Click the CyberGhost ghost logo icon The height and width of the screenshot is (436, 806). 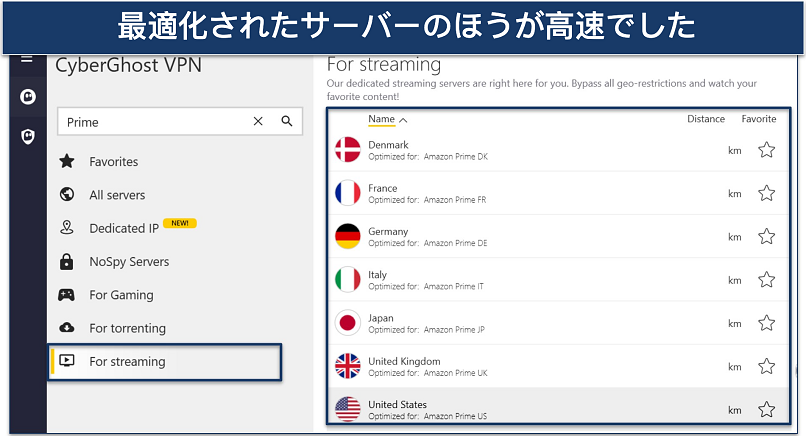[28, 97]
